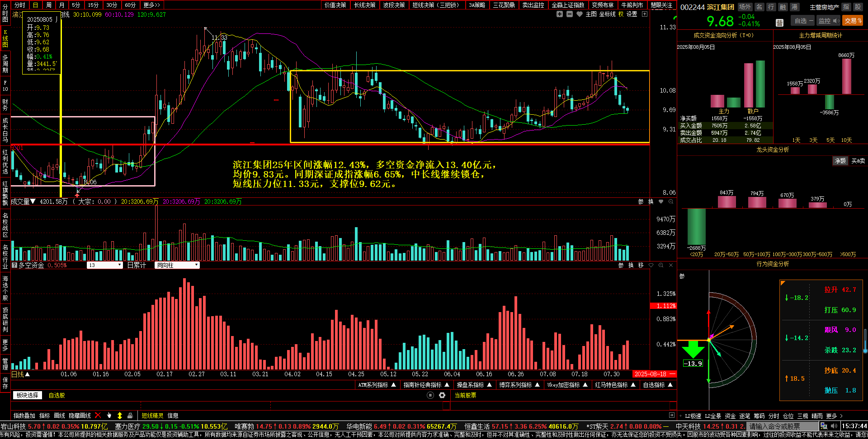This screenshot has width=868, height=439.
Task: Open the 波段决策 tab
Action: click(394, 5)
